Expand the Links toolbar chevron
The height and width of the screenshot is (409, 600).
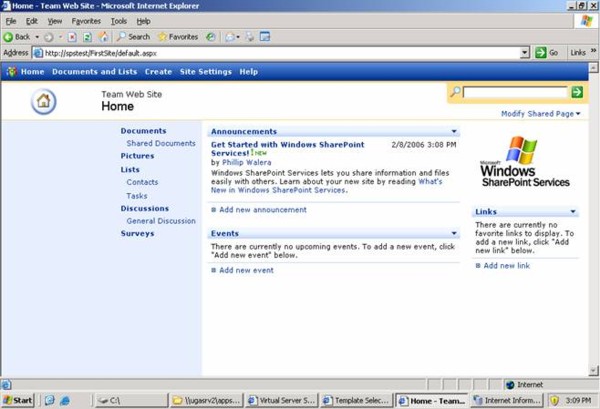tap(593, 50)
